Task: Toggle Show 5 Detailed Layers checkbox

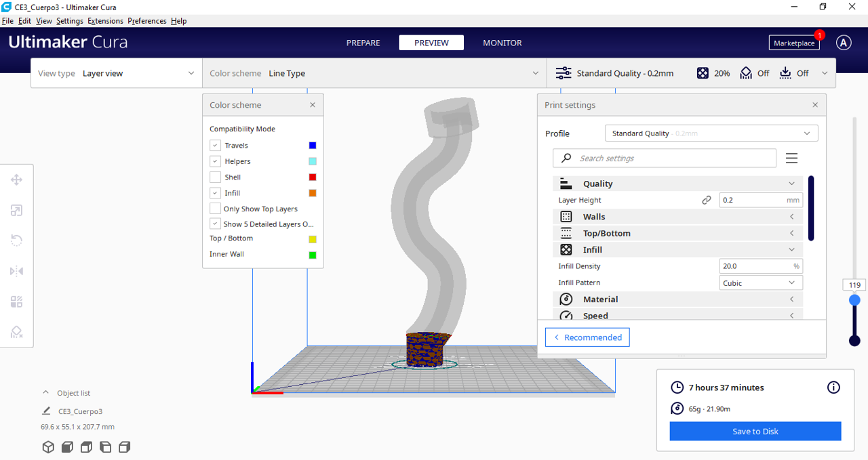Action: [215, 224]
